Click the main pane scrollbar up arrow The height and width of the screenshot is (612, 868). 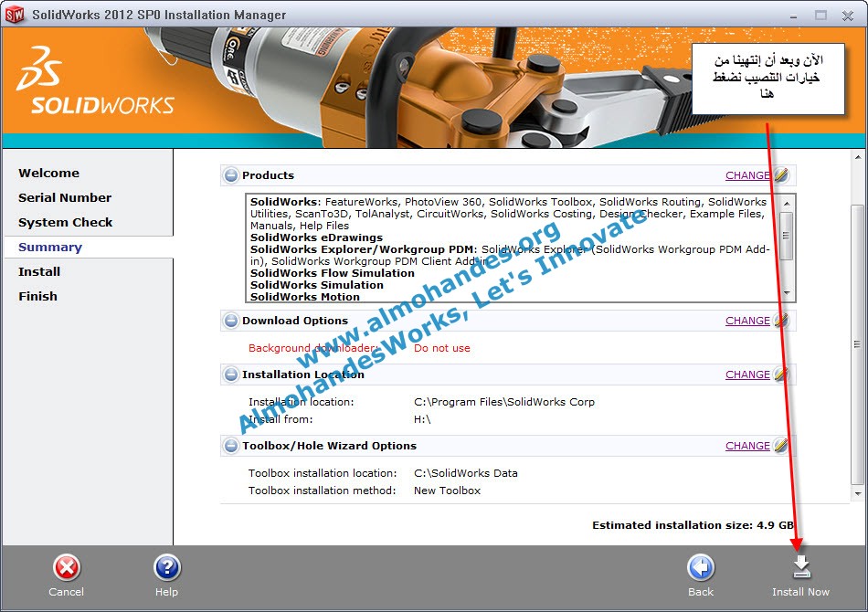857,158
